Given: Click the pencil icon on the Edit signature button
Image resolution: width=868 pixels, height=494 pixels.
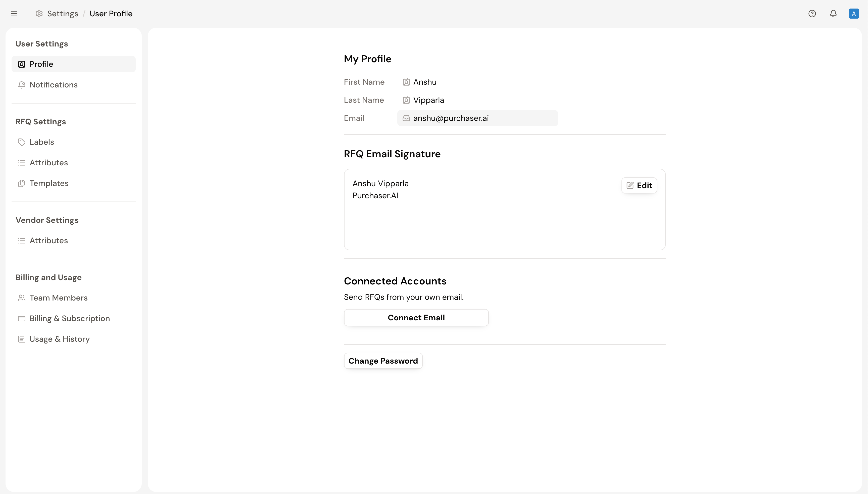Looking at the screenshot, I should (x=630, y=185).
